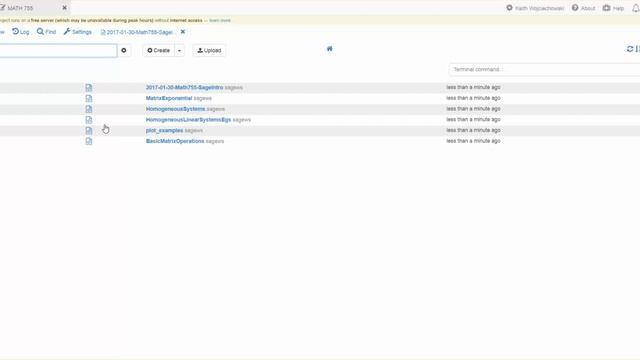Click the file icon for MatrixExponential

[x=89, y=98]
